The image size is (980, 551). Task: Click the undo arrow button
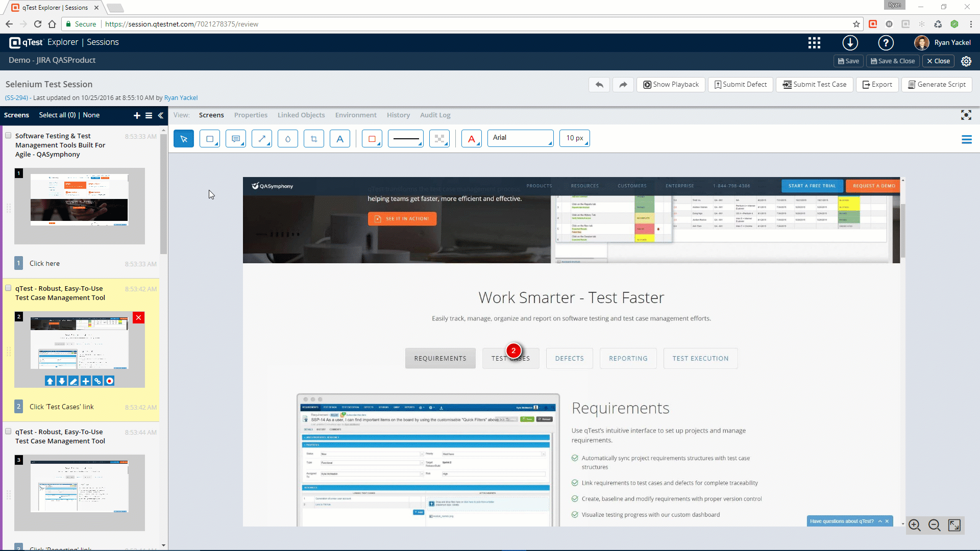599,85
